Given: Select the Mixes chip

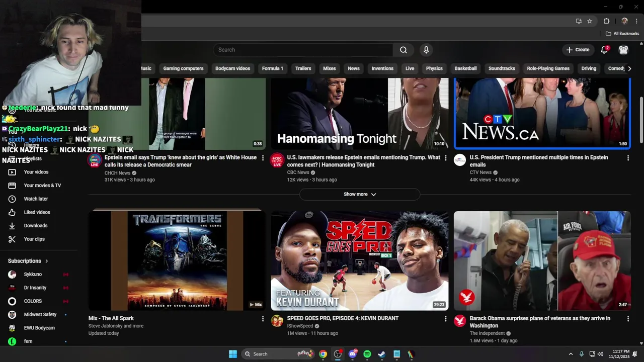Looking at the screenshot, I should pos(329,68).
